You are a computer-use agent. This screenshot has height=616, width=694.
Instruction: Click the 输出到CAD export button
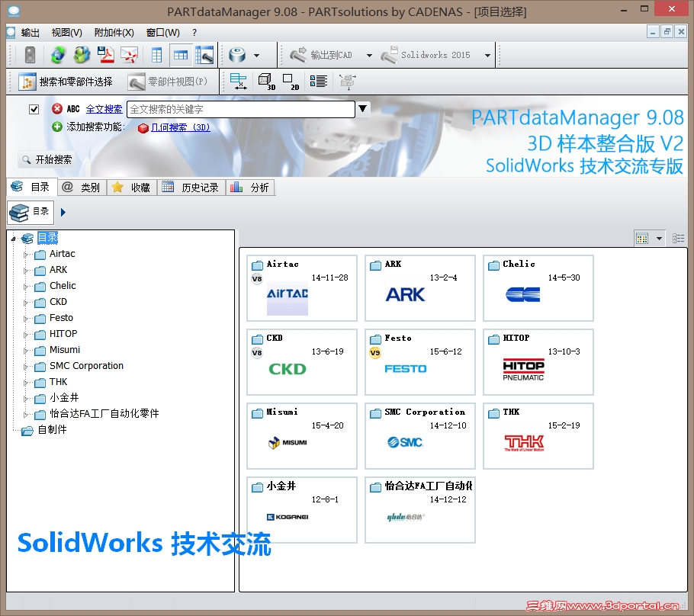(x=321, y=55)
